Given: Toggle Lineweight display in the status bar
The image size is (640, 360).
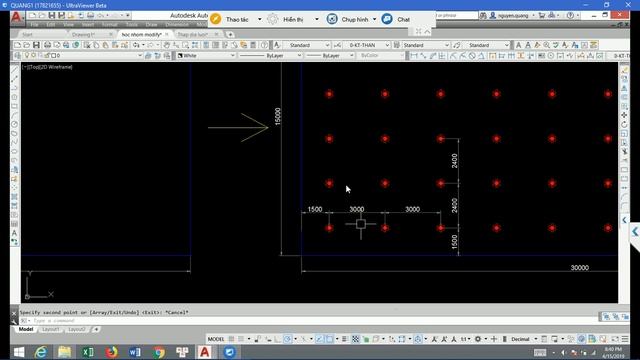Looking at the screenshot, I should click(344, 339).
